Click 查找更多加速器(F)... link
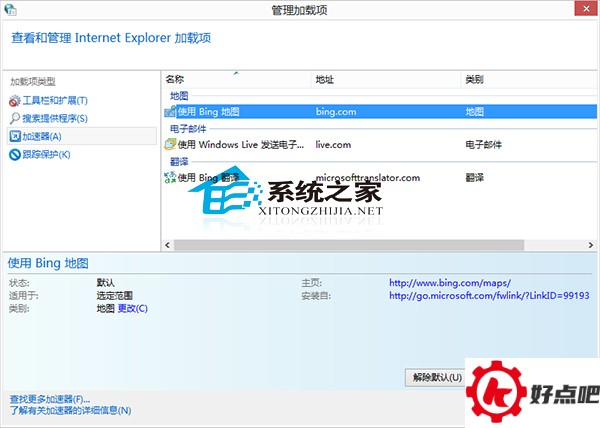Viewport: 600px width, 428px height. coord(50,399)
